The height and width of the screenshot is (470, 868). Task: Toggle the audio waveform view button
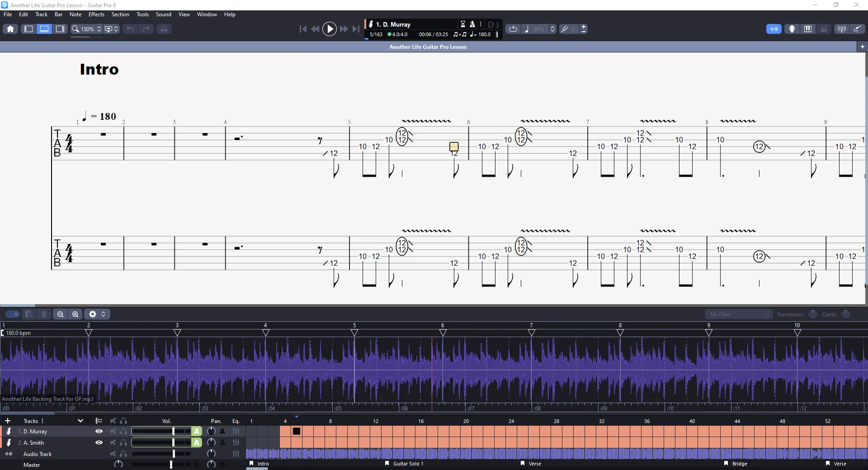pos(774,29)
